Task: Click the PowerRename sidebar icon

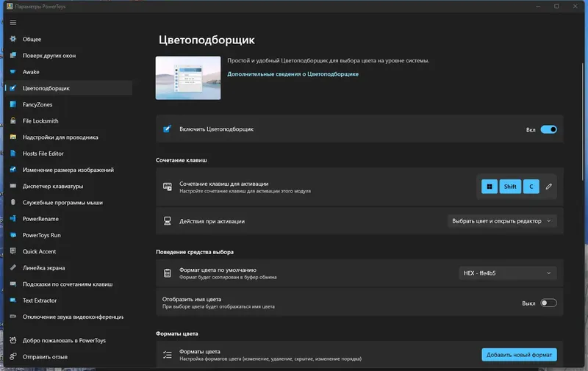Action: pos(13,218)
